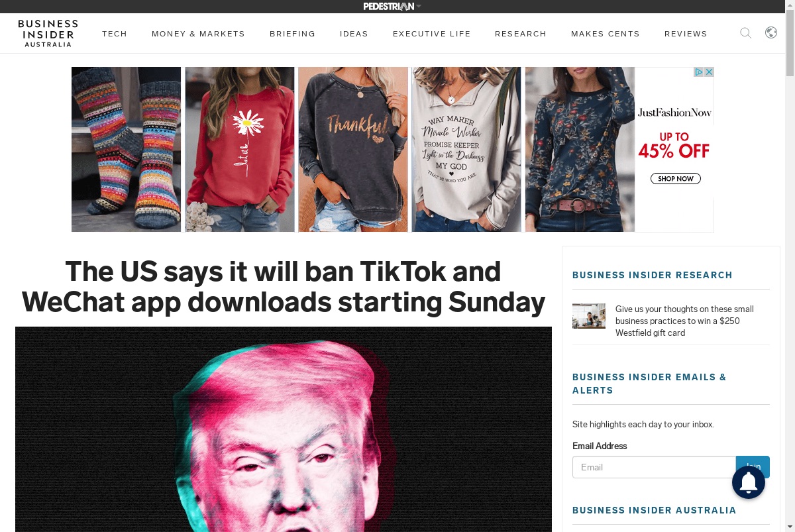Click the Business Insider Australia logo

coord(48,33)
